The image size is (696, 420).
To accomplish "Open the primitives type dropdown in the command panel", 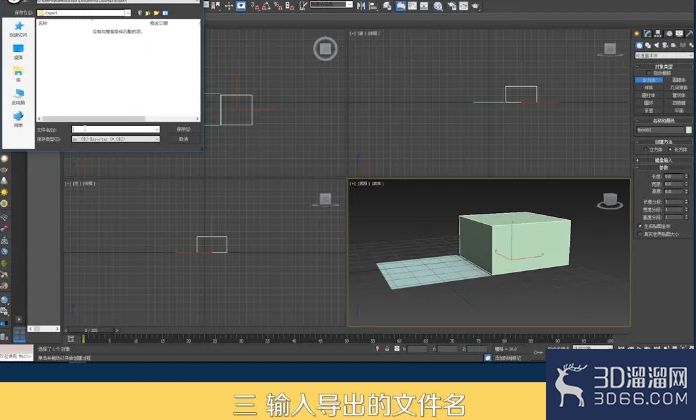I will click(664, 55).
